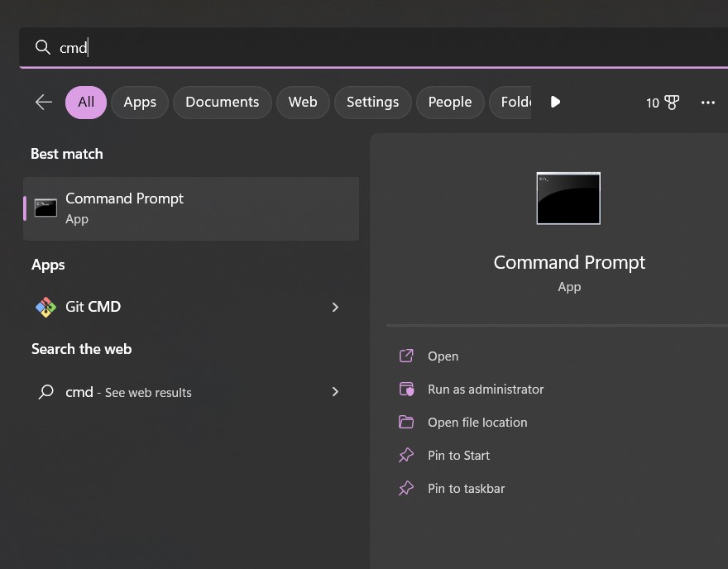Click the Pin to Start pin icon
Image resolution: width=728 pixels, height=569 pixels.
[406, 456]
